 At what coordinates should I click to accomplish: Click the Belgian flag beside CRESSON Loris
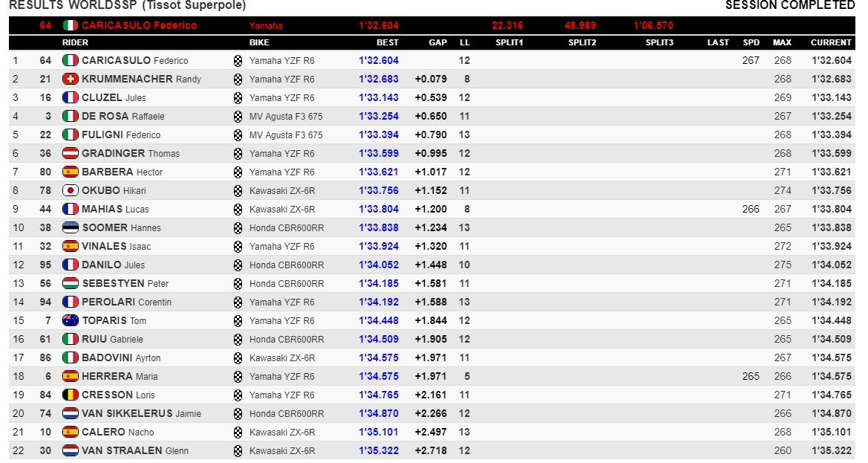71,395
